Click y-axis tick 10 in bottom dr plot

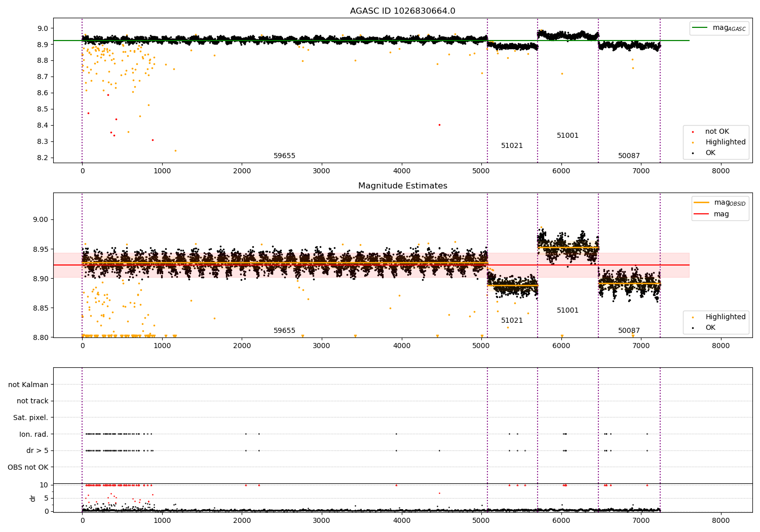click(44, 485)
